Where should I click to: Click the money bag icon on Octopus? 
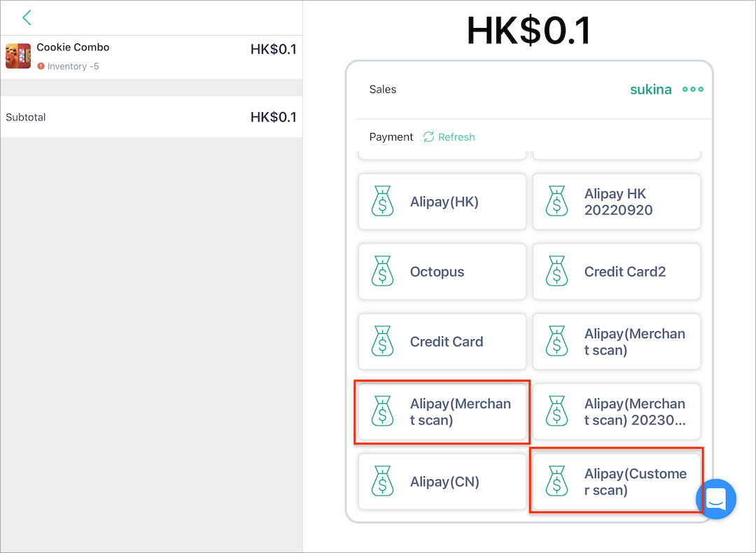[382, 270]
